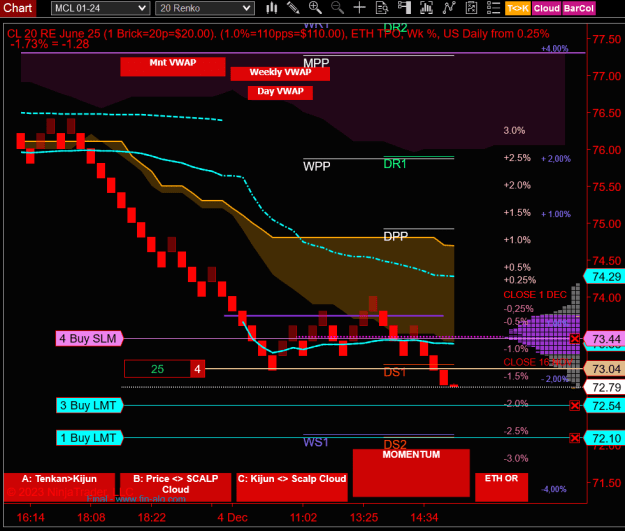Click the 18:22 time axis label
This screenshot has width=625, height=531.
pos(151,517)
